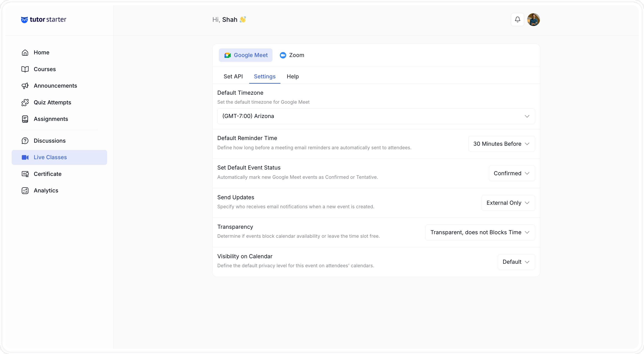Open the Visibility on Calendar Default dropdown
This screenshot has width=644, height=354.
pyautogui.click(x=516, y=262)
